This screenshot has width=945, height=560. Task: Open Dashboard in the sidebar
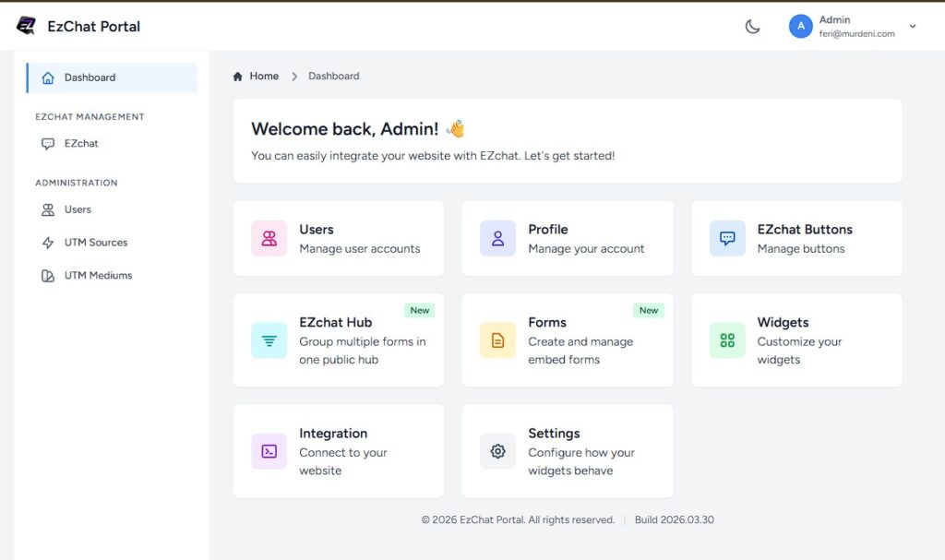(x=90, y=77)
